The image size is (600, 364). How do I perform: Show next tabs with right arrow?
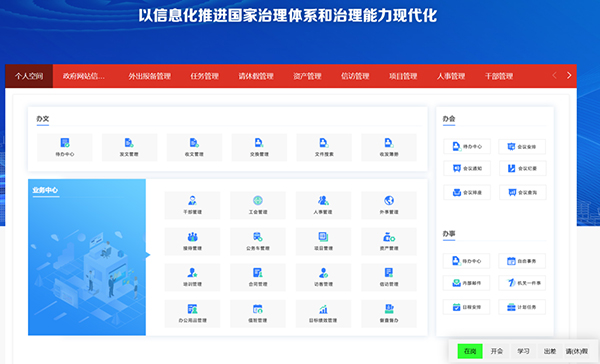pos(569,75)
